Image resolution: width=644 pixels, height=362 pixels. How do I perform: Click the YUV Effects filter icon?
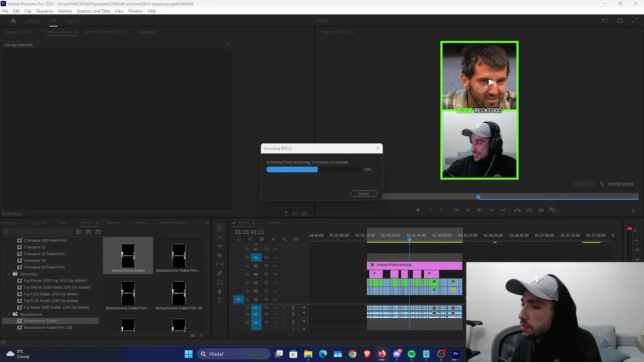pos(98,232)
